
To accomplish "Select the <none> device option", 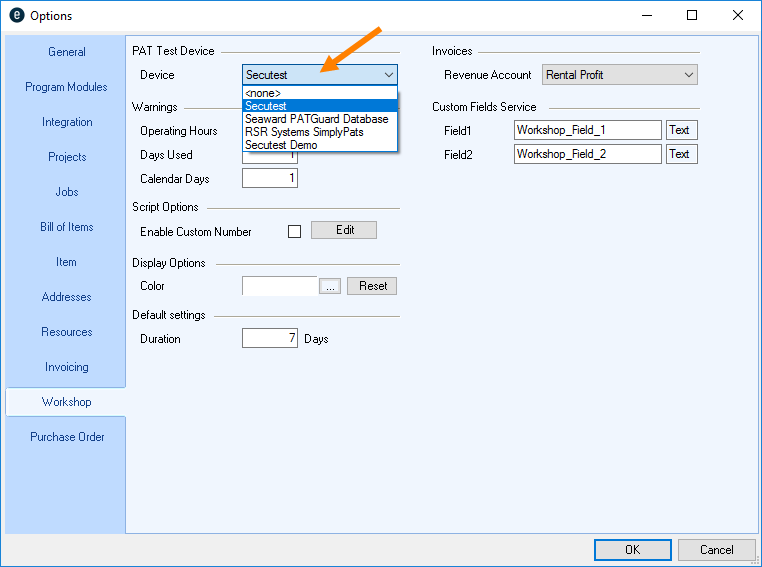I will pos(263,93).
